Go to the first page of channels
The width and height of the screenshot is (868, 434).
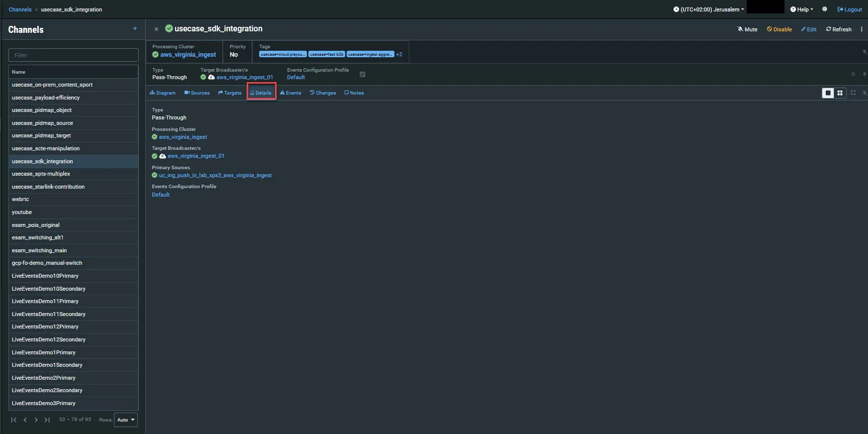14,420
